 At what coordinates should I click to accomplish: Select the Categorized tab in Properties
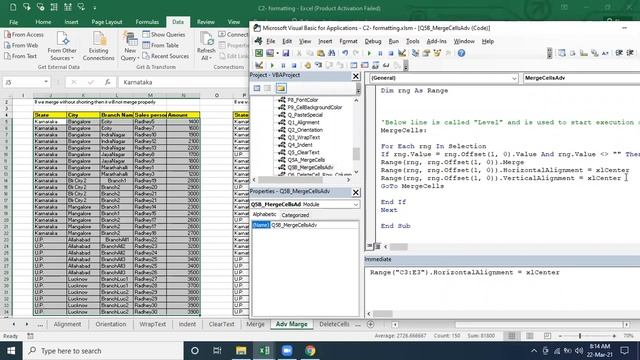click(x=295, y=215)
